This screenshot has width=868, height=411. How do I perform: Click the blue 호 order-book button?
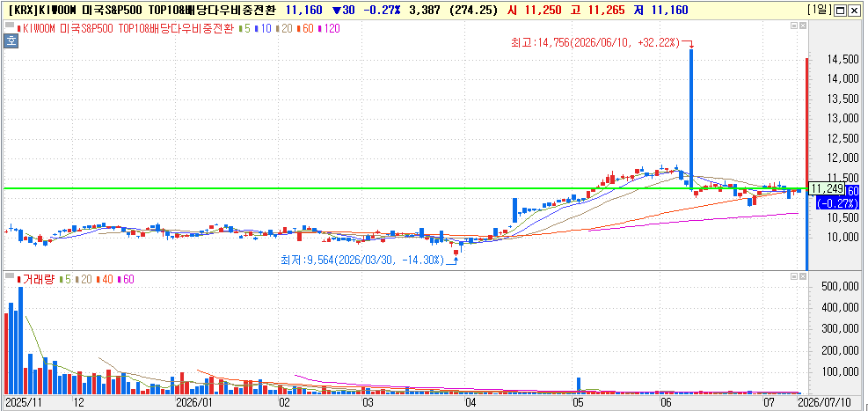(11, 40)
